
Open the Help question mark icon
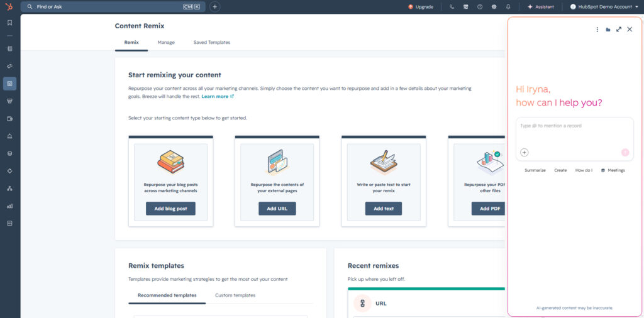coord(480,6)
